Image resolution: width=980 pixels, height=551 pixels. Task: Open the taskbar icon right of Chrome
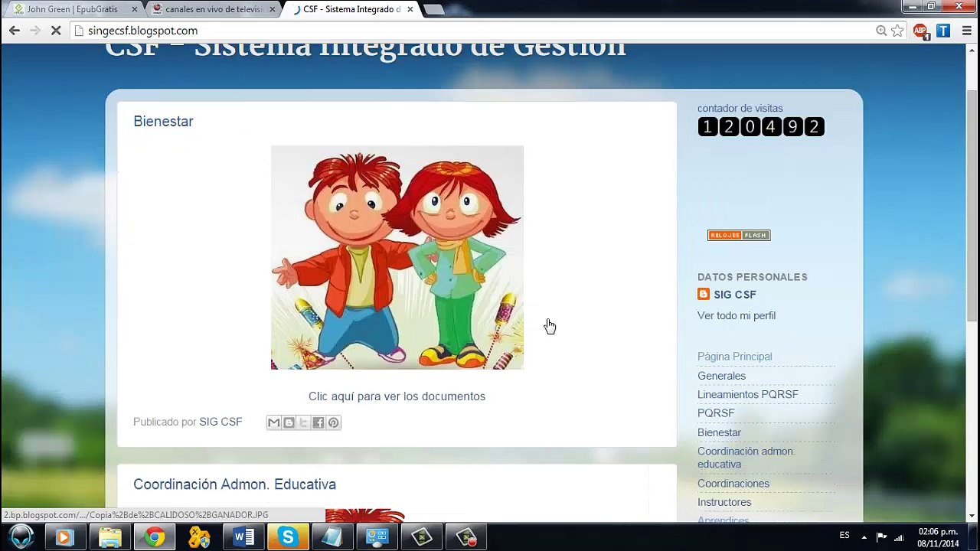pyautogui.click(x=199, y=537)
